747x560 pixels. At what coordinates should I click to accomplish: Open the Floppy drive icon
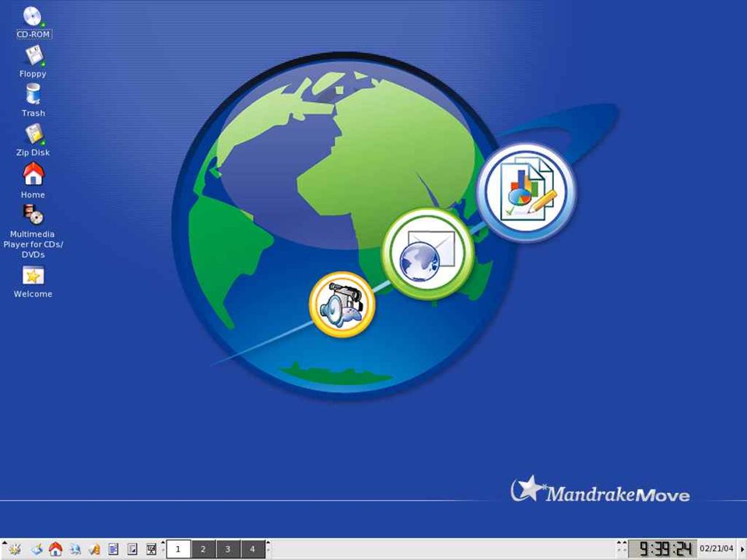click(33, 56)
